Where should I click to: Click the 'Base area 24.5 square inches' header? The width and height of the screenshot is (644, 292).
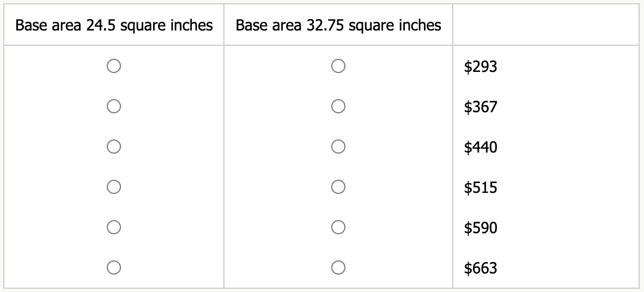point(114,25)
